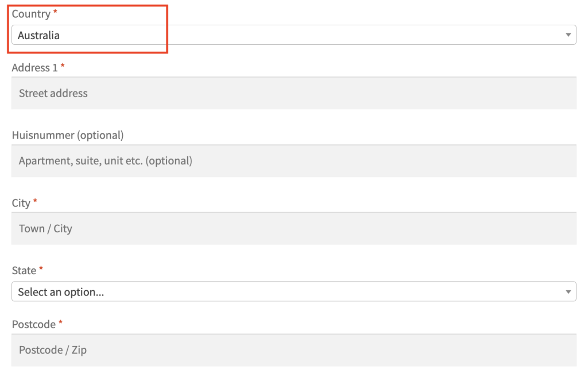The image size is (588, 384).
Task: Click the Postcode / Zip input field
Action: point(293,350)
